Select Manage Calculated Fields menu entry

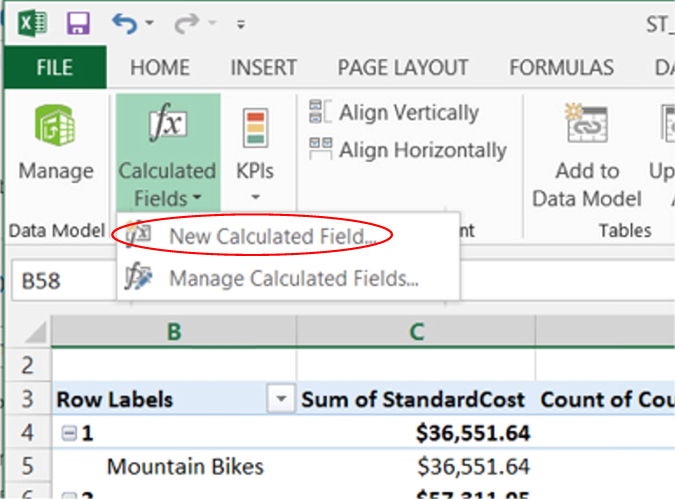pos(293,278)
